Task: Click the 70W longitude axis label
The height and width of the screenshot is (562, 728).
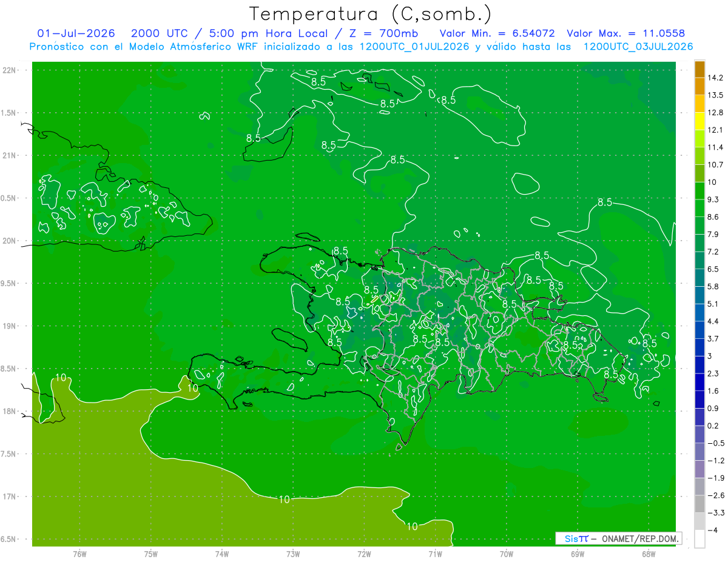Action: click(506, 554)
